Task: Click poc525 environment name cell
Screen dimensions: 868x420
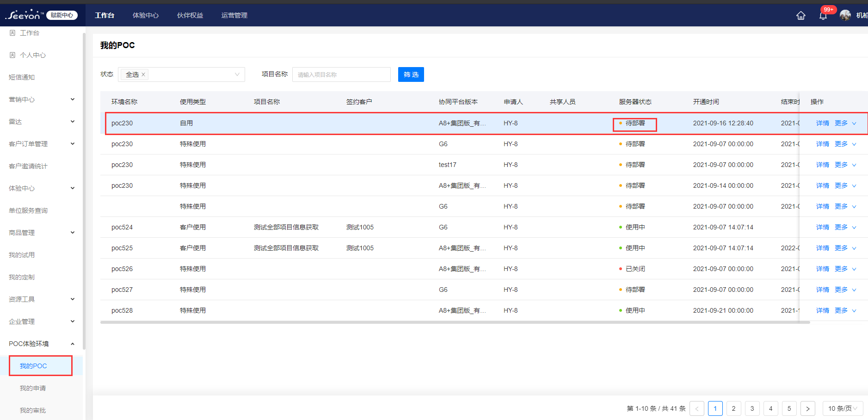Action: point(122,248)
